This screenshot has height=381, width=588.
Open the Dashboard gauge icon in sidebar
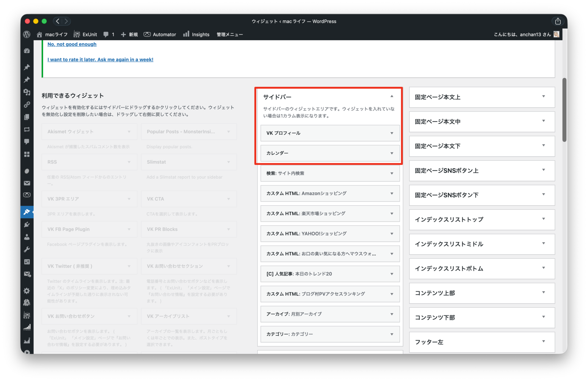(x=27, y=51)
